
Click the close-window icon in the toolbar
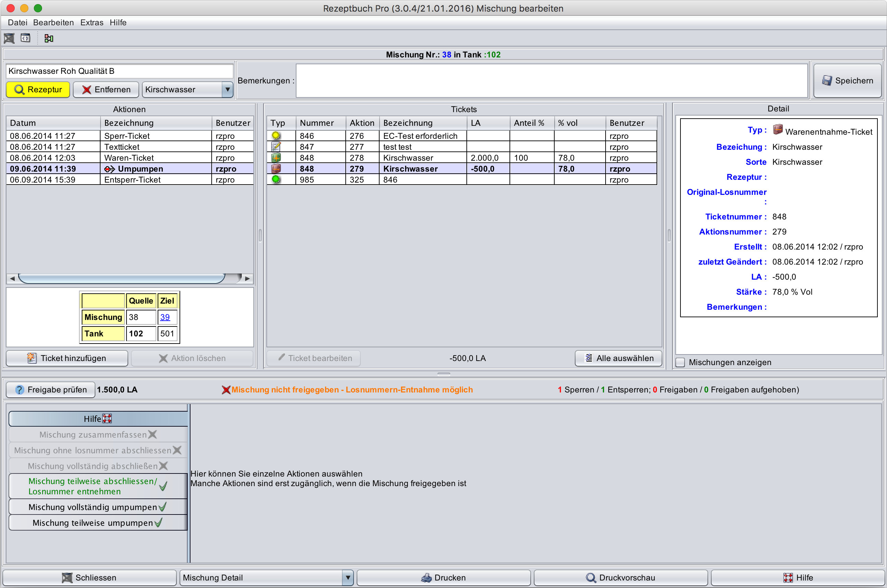coord(9,38)
